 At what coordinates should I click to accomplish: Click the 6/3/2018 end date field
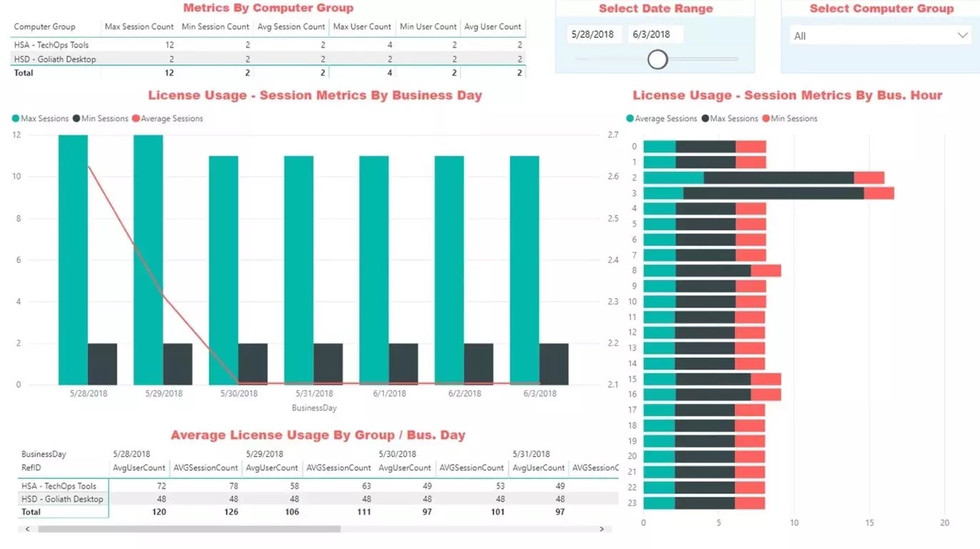(x=654, y=34)
